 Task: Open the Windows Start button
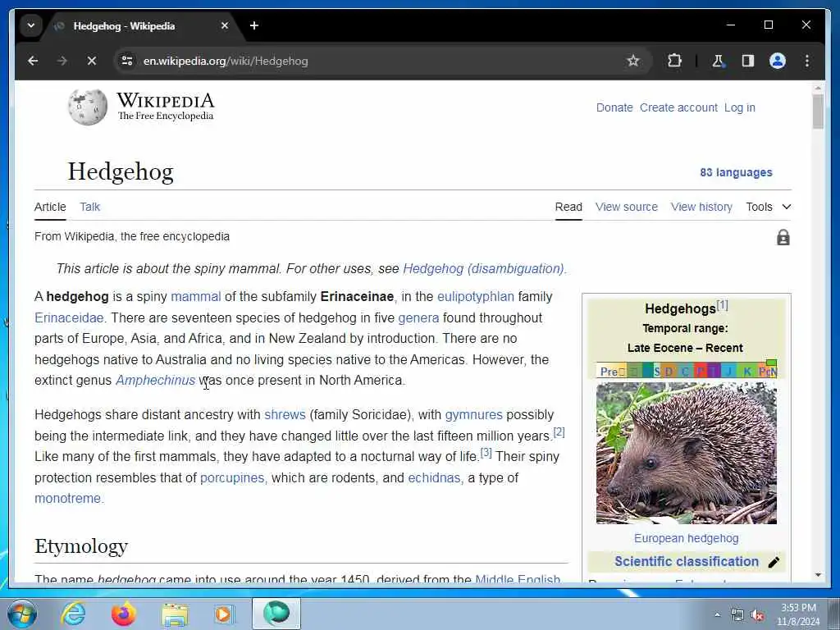[x=22, y=614]
